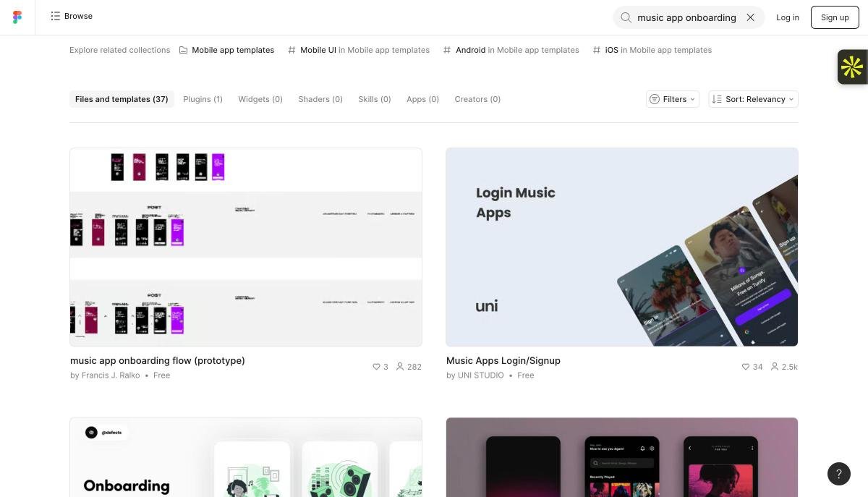Screen dimensions: 868x497
Task: Open the Browse menu
Action: coord(72,16)
